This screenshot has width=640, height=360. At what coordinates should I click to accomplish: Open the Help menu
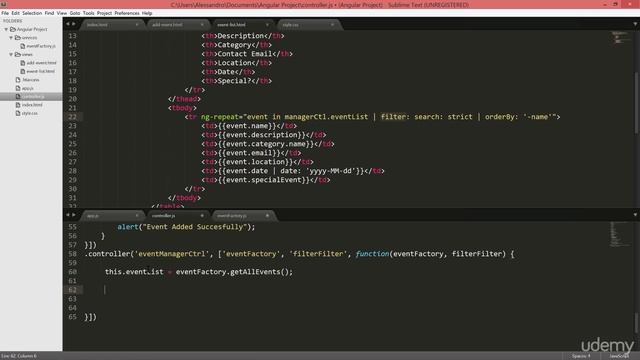147,13
